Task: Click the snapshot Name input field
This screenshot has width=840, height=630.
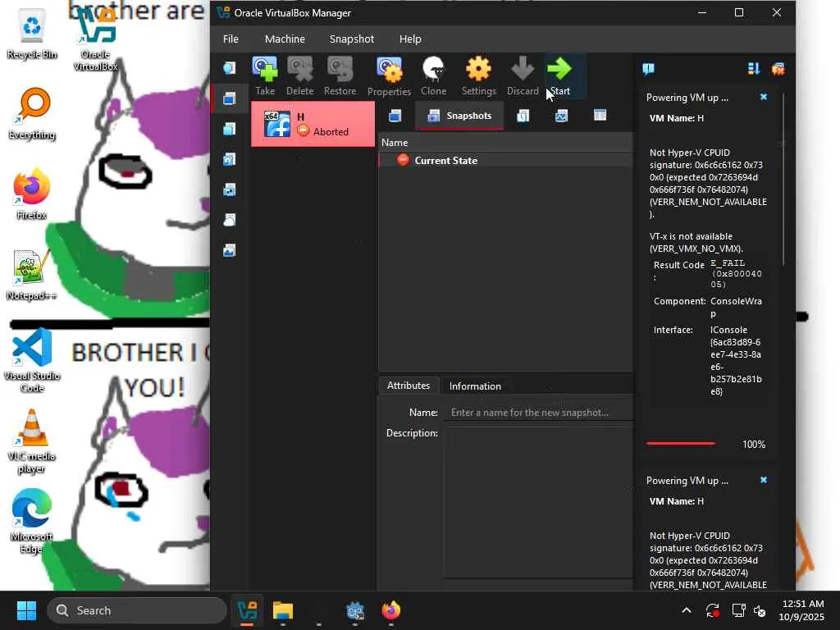Action: coord(538,413)
